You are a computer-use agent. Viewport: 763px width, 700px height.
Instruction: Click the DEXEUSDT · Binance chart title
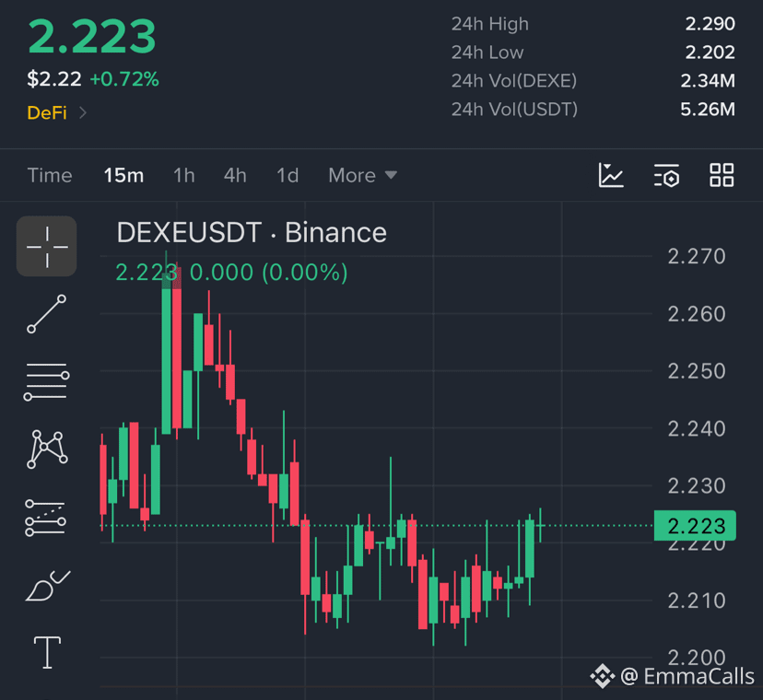pyautogui.click(x=252, y=232)
